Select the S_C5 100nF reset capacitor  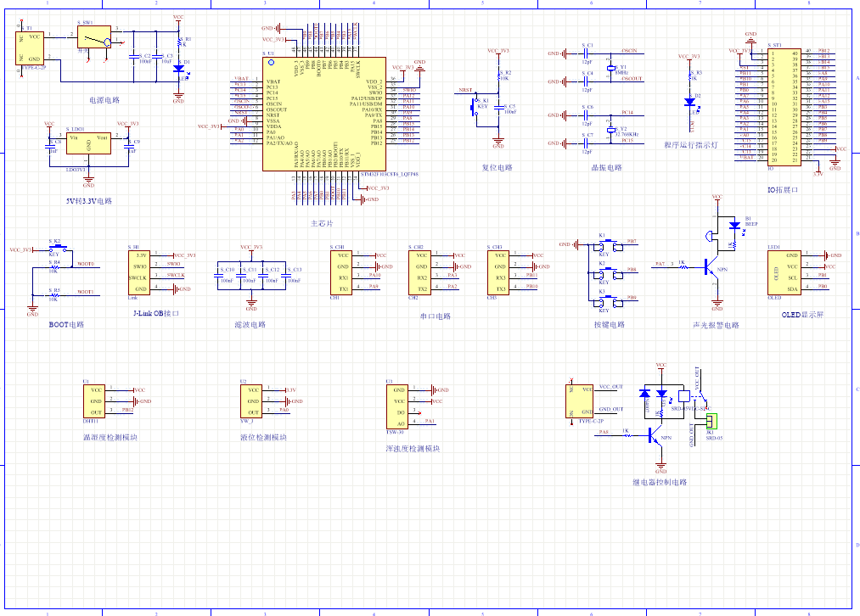pos(498,109)
